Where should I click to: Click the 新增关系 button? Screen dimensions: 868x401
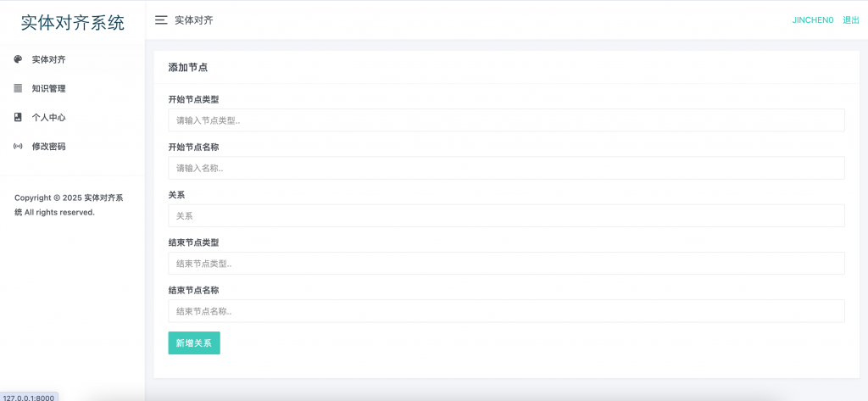pos(194,343)
